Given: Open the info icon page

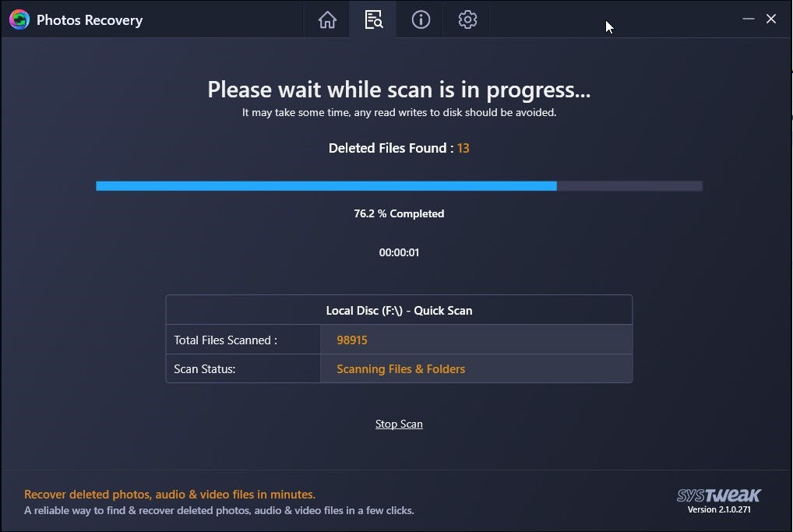Looking at the screenshot, I should click(421, 19).
